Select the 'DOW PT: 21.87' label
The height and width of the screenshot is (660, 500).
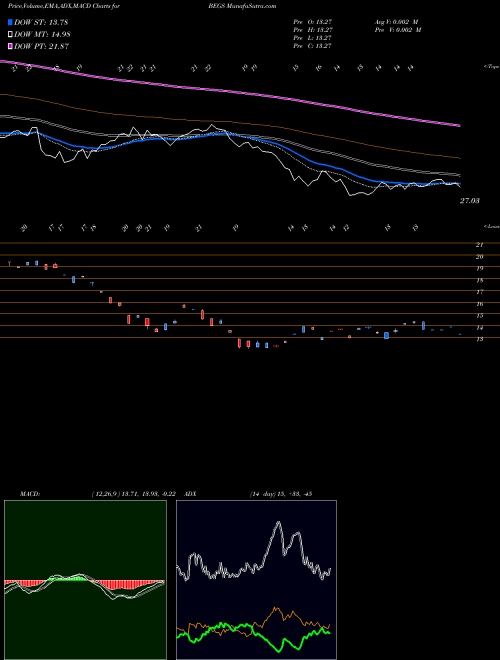pos(42,46)
